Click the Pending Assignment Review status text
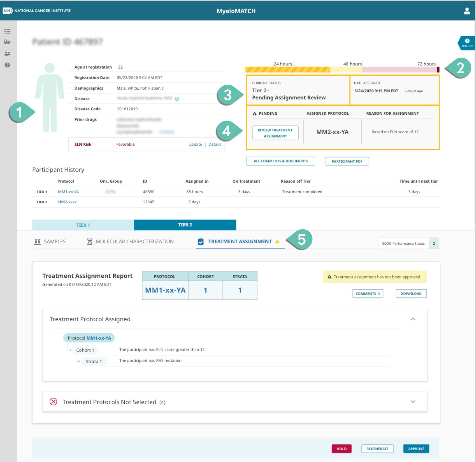 point(289,98)
